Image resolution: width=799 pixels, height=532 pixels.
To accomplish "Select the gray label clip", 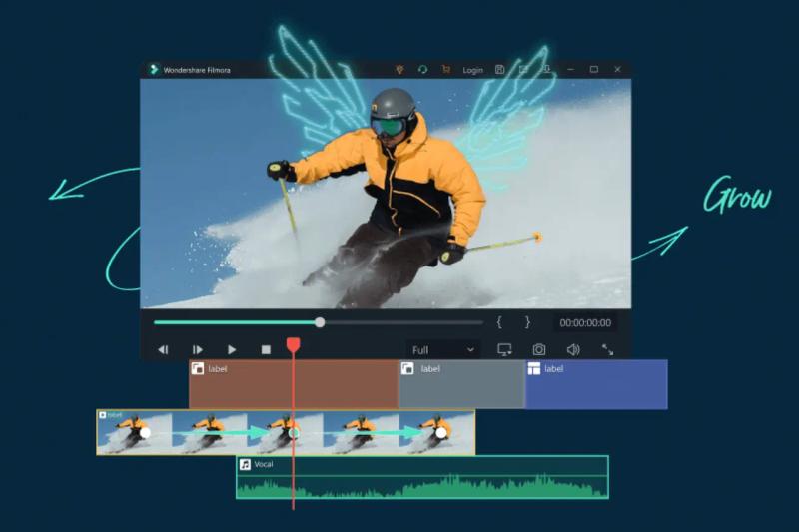I will point(461,384).
